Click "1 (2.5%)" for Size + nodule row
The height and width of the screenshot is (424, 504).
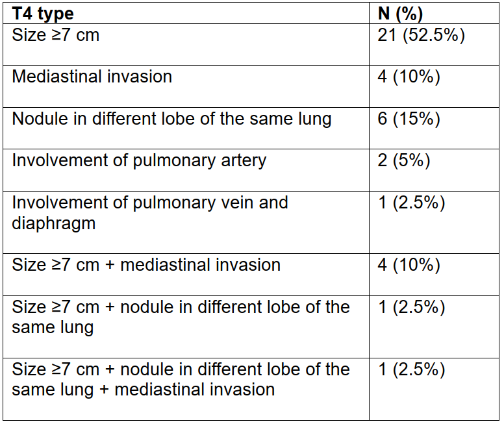411,307
